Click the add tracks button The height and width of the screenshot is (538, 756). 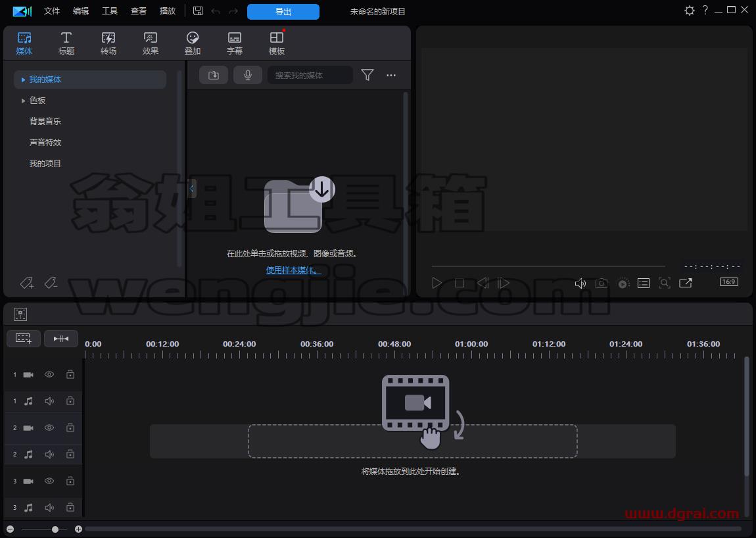(x=23, y=339)
